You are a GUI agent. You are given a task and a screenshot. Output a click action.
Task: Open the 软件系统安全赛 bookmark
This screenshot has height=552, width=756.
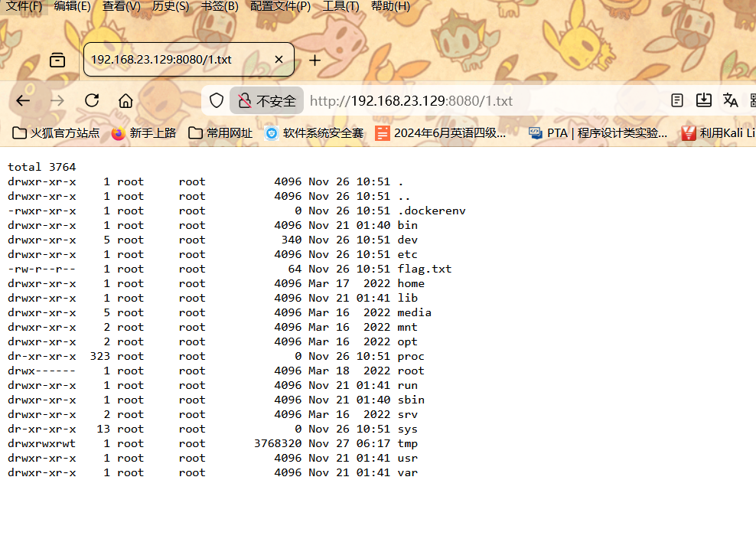(314, 133)
